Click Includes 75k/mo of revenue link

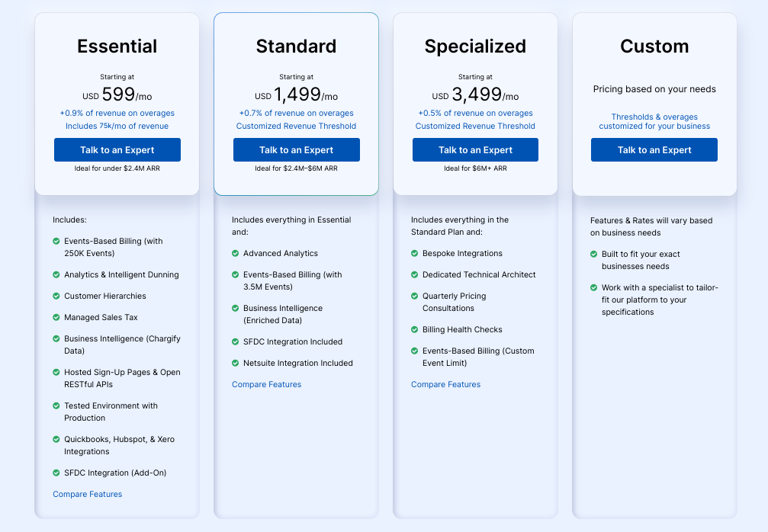(x=117, y=125)
